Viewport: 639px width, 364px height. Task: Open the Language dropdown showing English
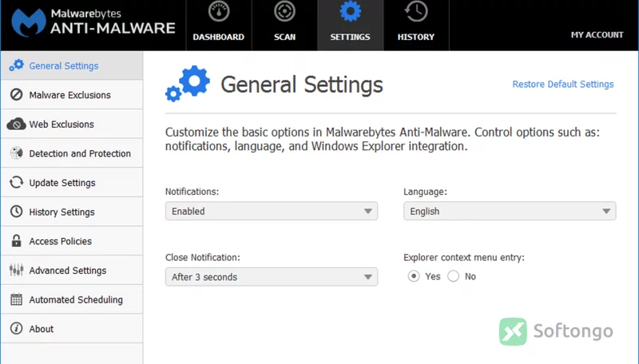coord(510,211)
